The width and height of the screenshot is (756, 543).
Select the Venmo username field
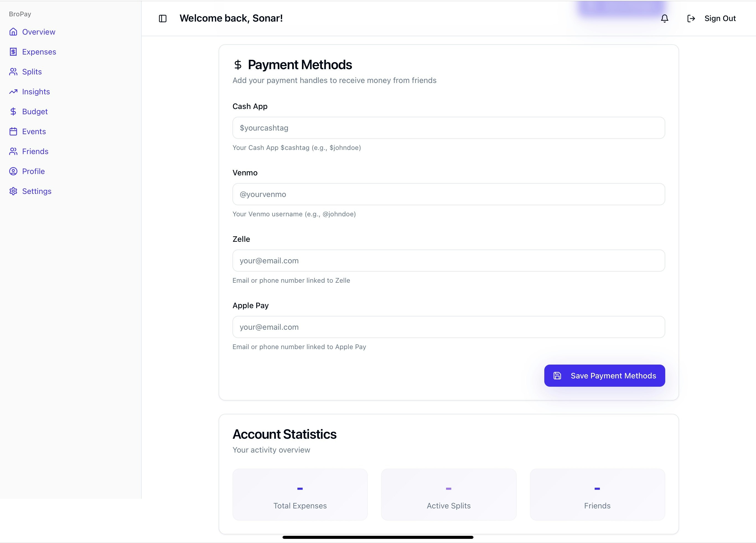click(448, 194)
